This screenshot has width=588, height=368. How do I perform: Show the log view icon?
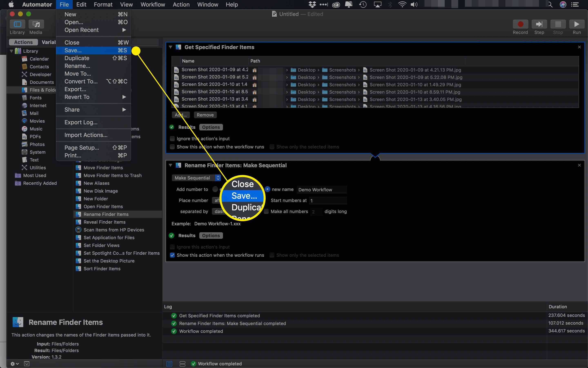pos(169,364)
